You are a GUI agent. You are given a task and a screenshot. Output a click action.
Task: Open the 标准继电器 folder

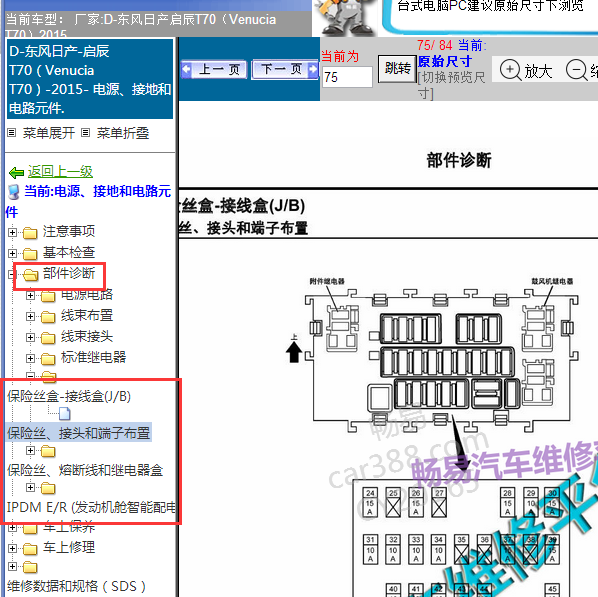93,357
